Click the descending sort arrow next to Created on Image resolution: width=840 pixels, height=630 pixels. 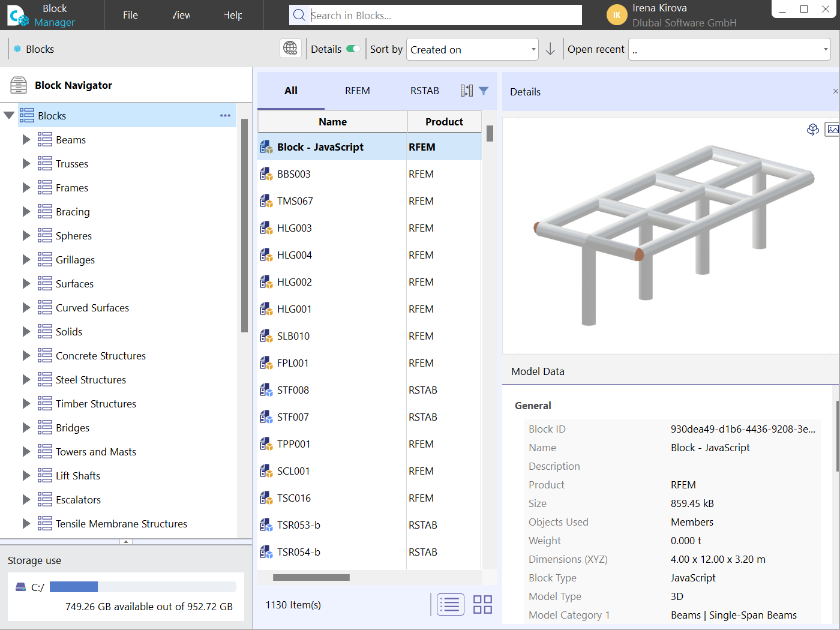click(550, 49)
